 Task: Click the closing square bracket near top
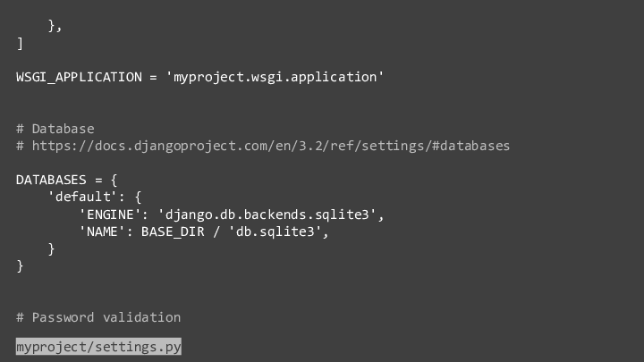tap(20, 43)
